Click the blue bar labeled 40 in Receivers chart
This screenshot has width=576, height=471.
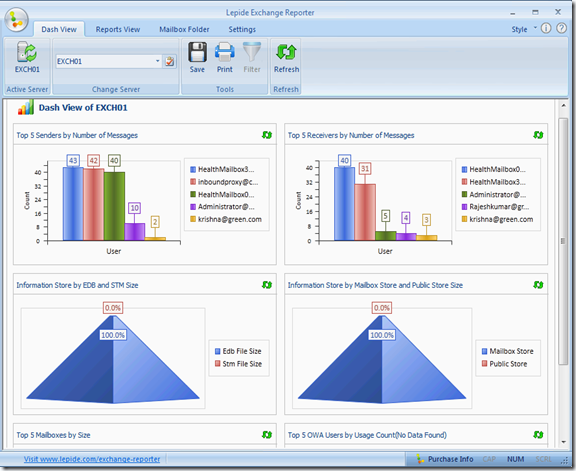click(x=345, y=204)
